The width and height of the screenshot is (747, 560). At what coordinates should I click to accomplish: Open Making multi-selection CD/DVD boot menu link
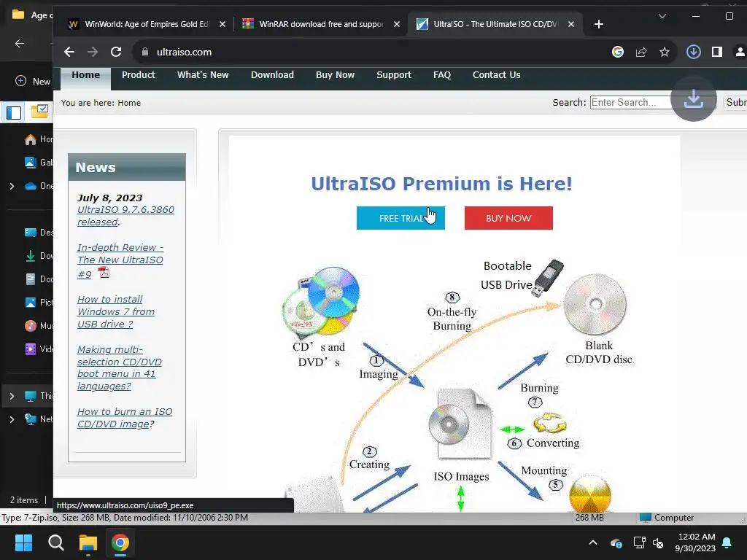[119, 367]
